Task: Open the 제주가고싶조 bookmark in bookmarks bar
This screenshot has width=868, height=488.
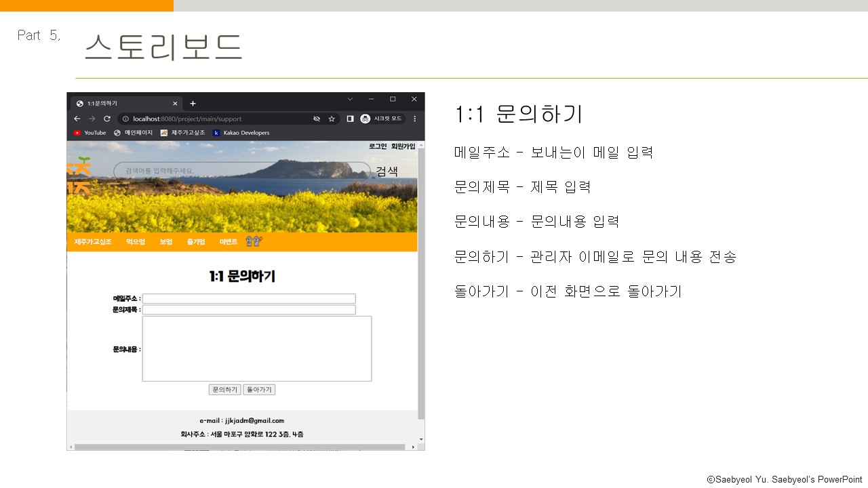Action: point(182,133)
